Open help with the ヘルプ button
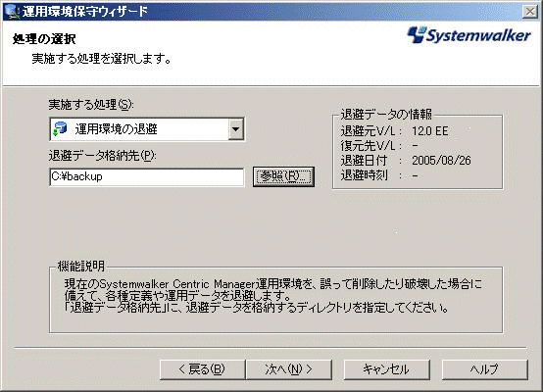This screenshot has height=392, width=543. [x=485, y=369]
